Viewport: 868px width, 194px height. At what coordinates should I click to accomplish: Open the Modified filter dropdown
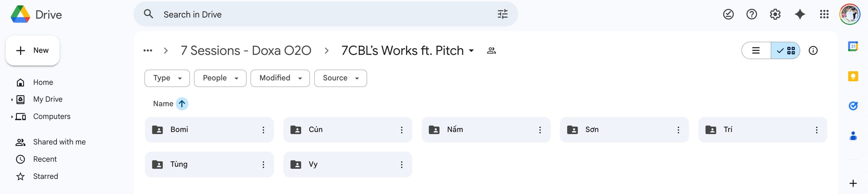280,78
